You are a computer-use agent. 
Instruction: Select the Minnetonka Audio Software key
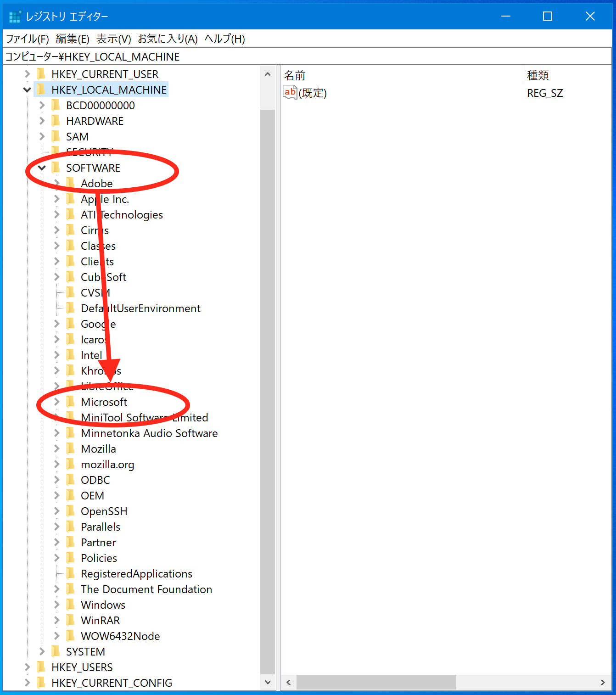[x=149, y=433]
